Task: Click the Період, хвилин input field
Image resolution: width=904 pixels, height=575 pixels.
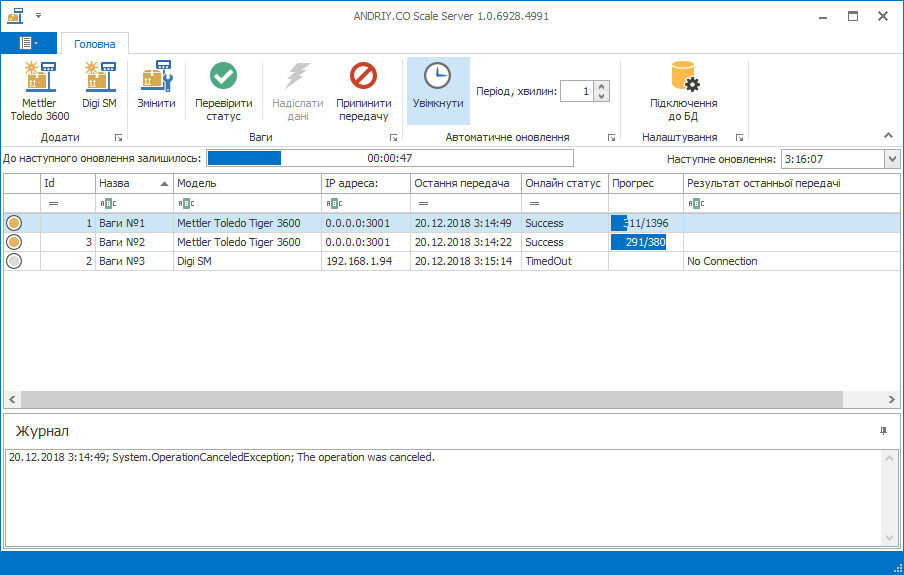Action: tap(577, 91)
